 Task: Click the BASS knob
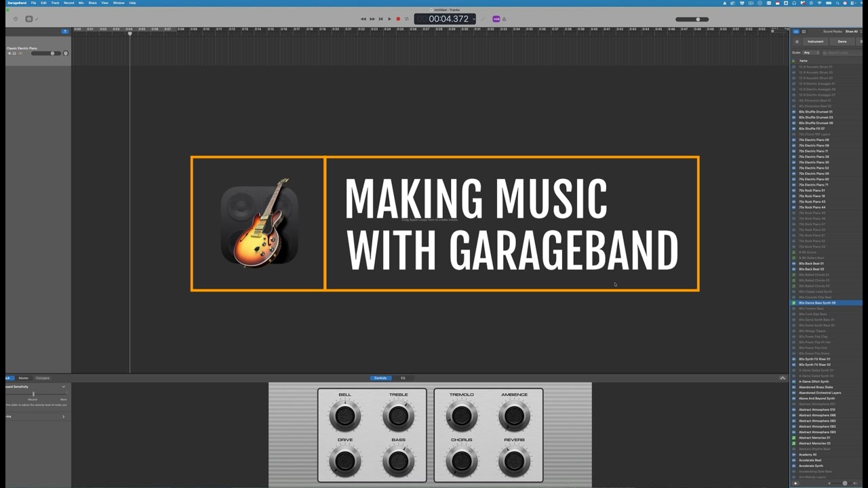pyautogui.click(x=398, y=462)
